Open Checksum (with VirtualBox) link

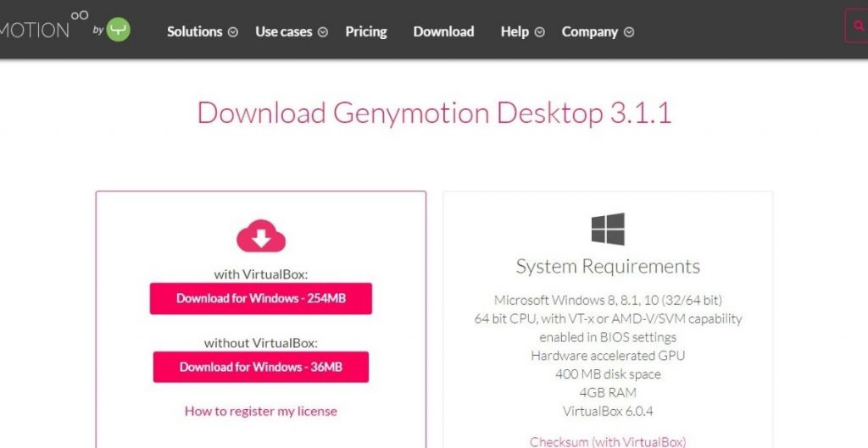tap(608, 442)
